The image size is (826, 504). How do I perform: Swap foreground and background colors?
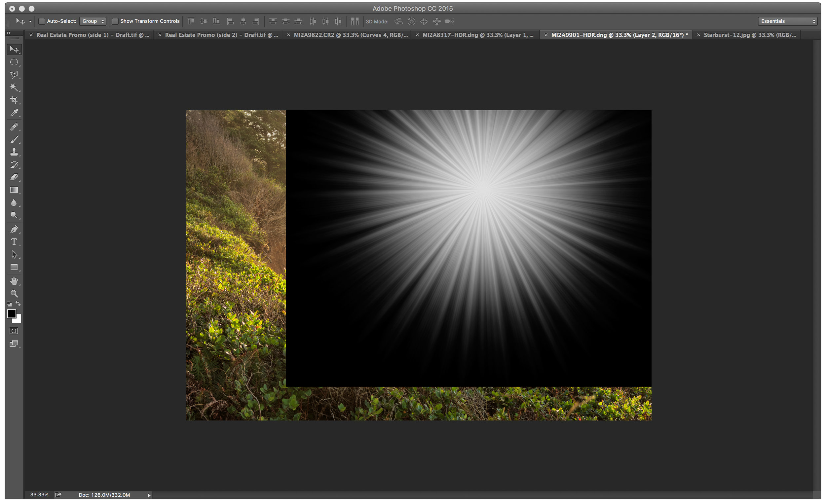click(18, 304)
